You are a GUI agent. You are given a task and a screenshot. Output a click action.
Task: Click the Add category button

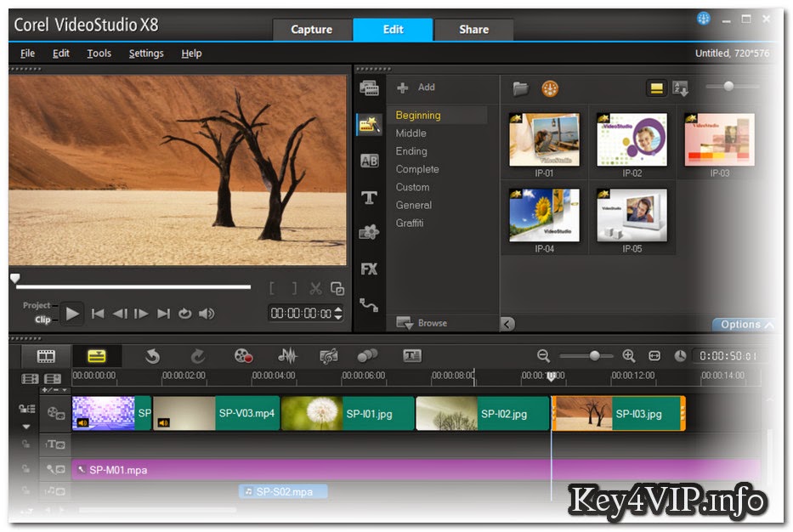click(416, 88)
